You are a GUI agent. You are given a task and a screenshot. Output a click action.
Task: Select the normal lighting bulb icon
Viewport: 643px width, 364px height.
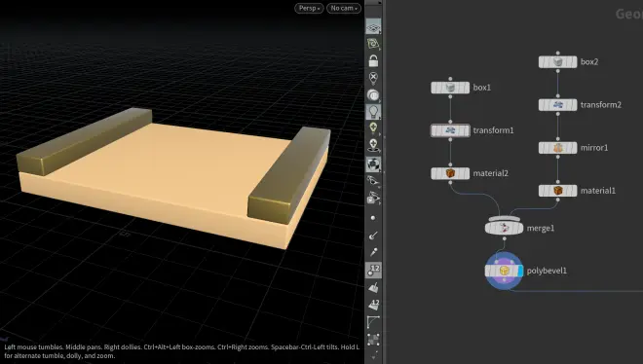373,112
